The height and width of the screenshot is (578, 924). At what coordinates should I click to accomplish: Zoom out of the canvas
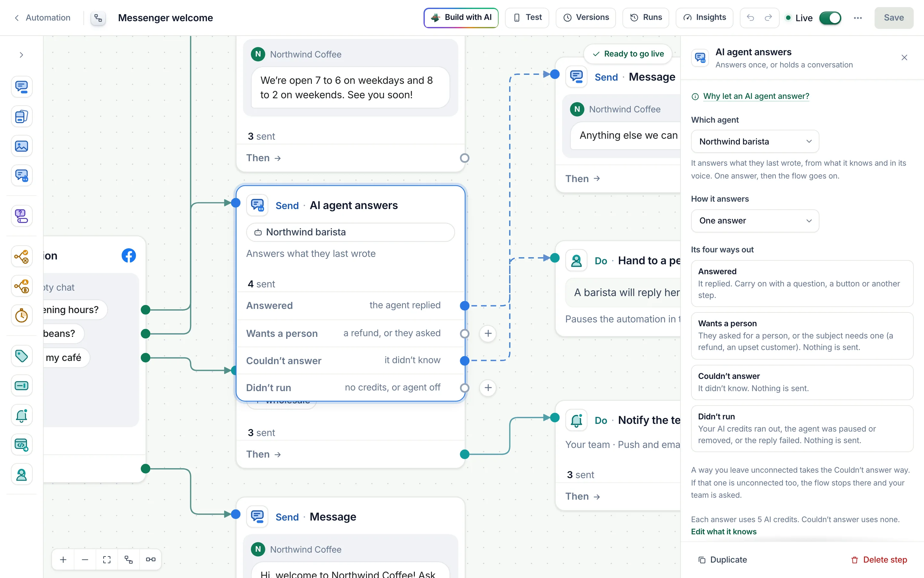(85, 560)
